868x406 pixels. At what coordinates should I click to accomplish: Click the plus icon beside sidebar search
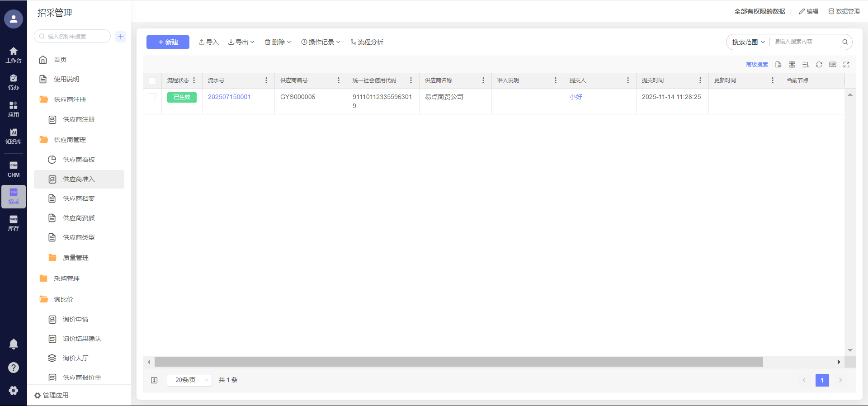121,37
